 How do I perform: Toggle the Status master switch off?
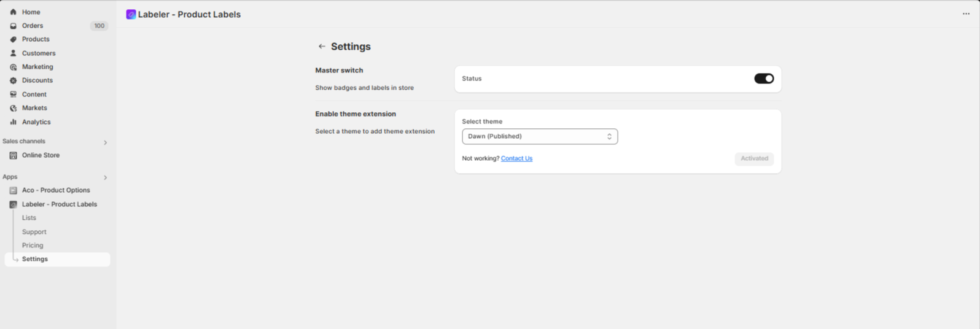pos(764,79)
